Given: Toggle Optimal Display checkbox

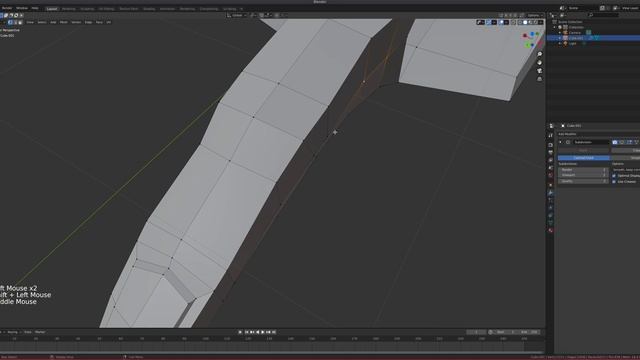Looking at the screenshot, I should click(x=614, y=176).
